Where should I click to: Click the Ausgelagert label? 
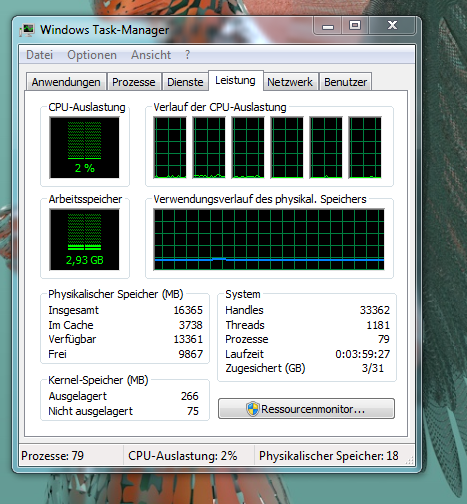pyautogui.click(x=77, y=396)
